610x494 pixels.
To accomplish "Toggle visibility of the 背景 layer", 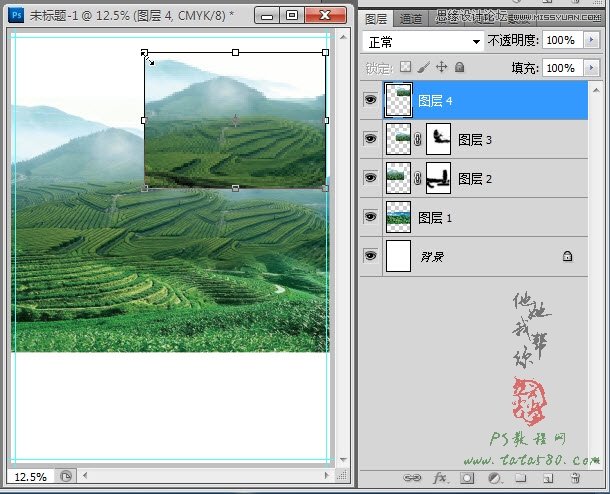I will coord(370,256).
